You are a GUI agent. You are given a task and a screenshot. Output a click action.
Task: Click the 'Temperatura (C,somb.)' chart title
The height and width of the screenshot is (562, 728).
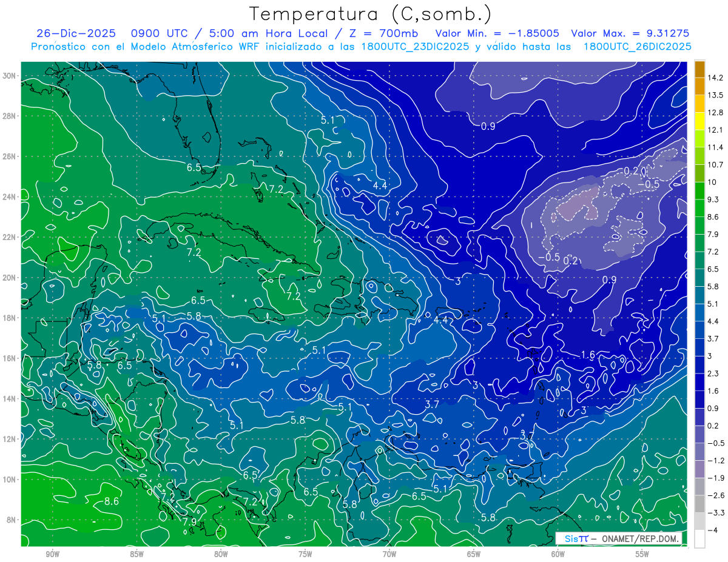pos(371,14)
